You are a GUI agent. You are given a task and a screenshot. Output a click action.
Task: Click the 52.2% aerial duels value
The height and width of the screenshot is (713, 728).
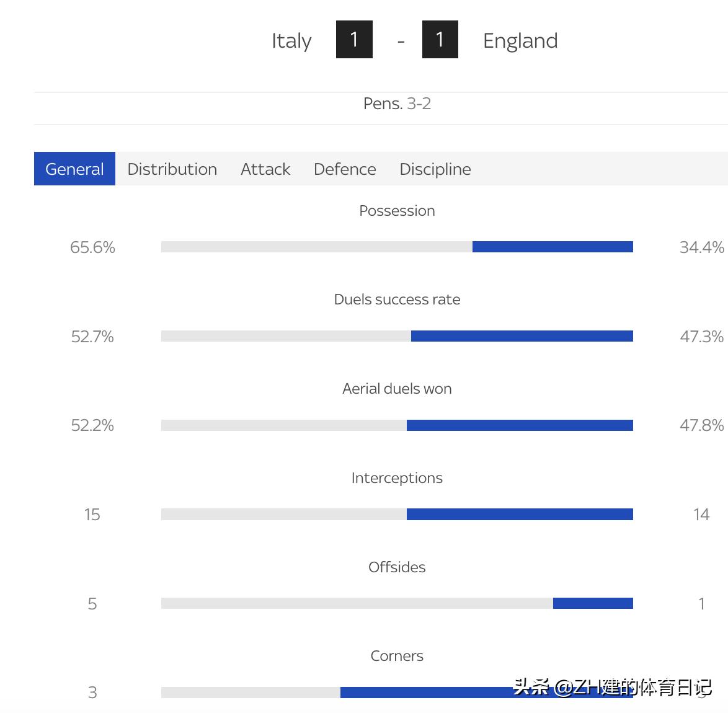click(x=92, y=425)
